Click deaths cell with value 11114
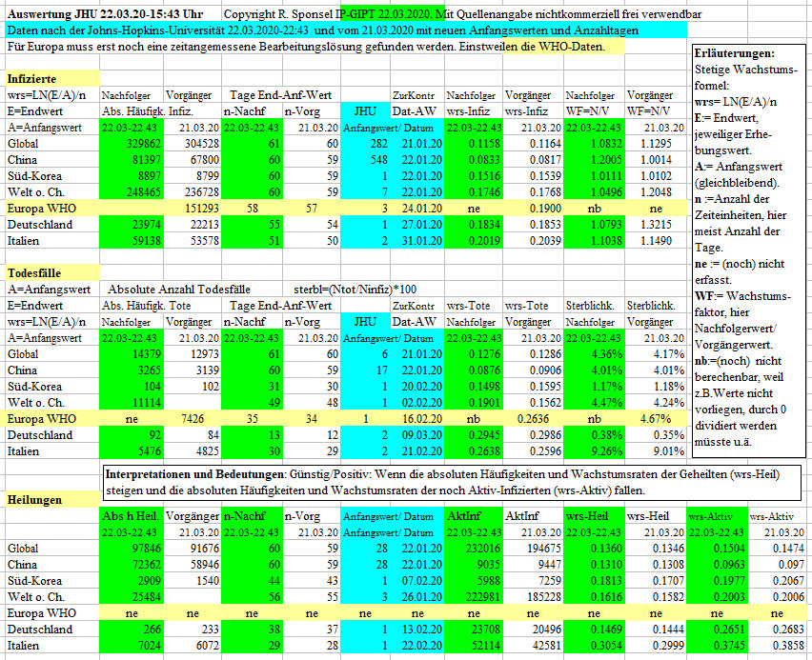This screenshot has width=812, height=660. [x=132, y=402]
